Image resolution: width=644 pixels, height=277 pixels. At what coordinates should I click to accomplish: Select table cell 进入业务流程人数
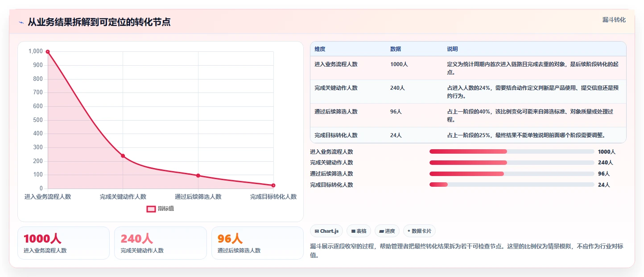[336, 64]
